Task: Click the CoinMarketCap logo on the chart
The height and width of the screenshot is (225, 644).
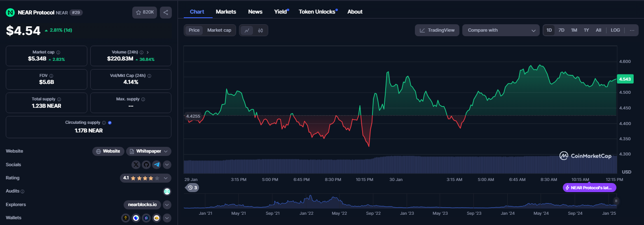Action: pos(585,156)
